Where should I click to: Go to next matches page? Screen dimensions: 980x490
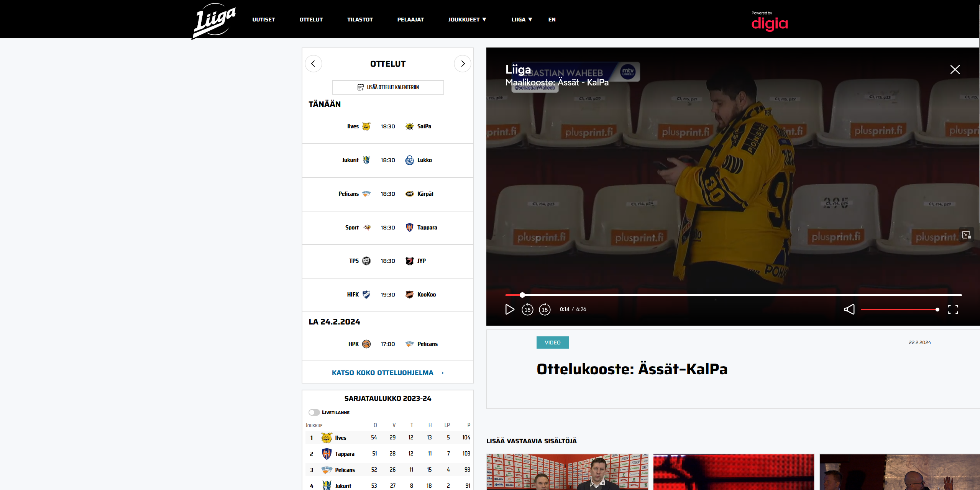tap(463, 64)
